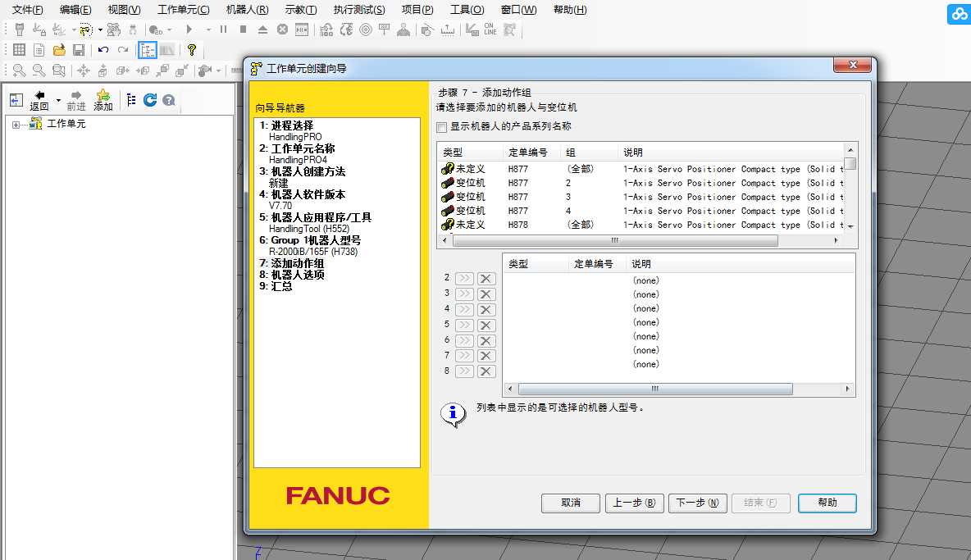
Task: Click the >> assign button for group 3
Action: [x=464, y=294]
